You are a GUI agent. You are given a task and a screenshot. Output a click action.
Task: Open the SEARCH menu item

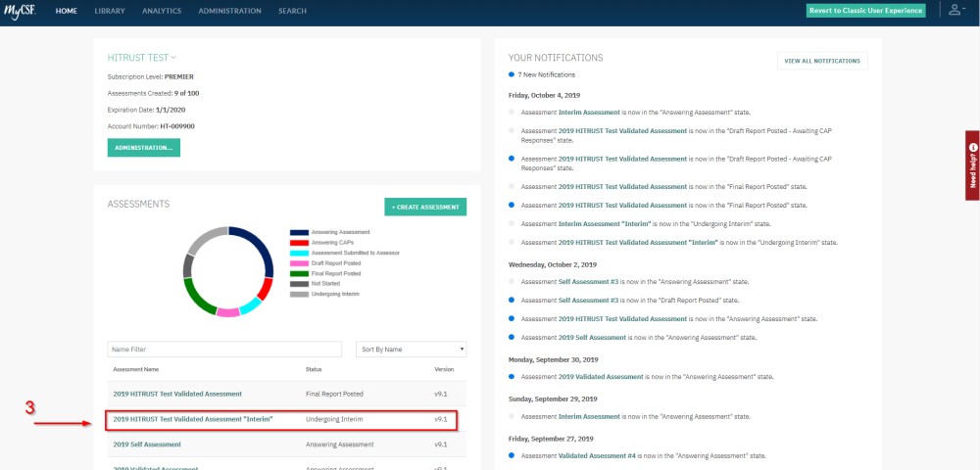292,11
